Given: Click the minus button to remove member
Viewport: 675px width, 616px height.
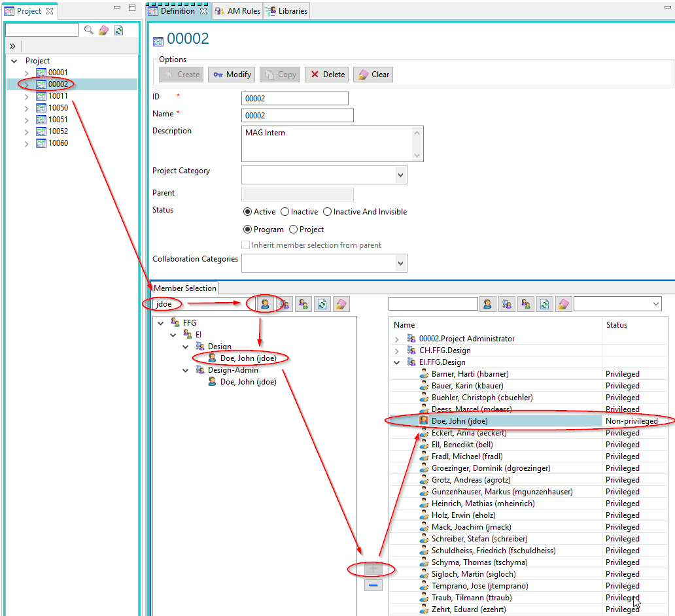Looking at the screenshot, I should tap(373, 585).
